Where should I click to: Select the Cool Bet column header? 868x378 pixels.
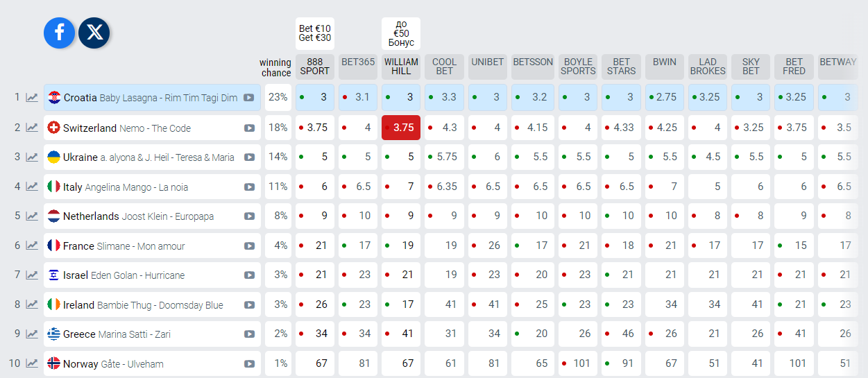tap(445, 67)
